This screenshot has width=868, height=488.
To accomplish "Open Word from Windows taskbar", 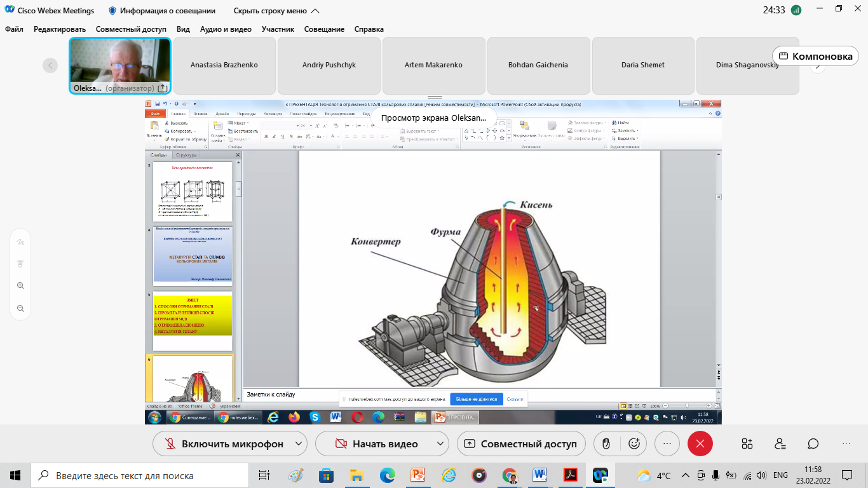I will [x=540, y=475].
